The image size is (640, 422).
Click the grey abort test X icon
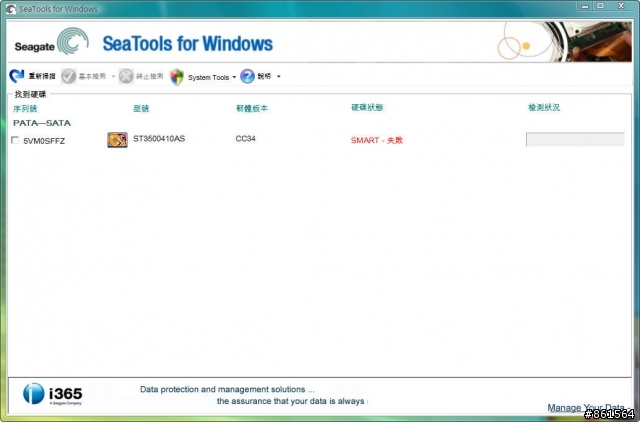click(126, 76)
